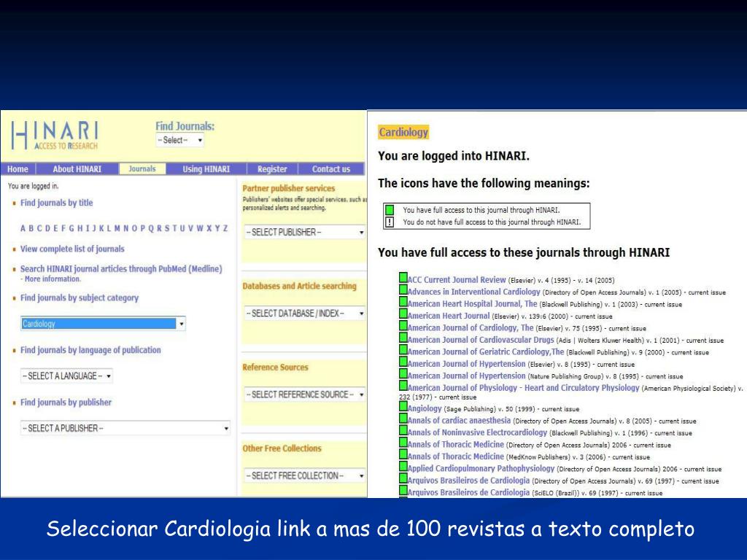Click the Other Free Collections heading

282,448
